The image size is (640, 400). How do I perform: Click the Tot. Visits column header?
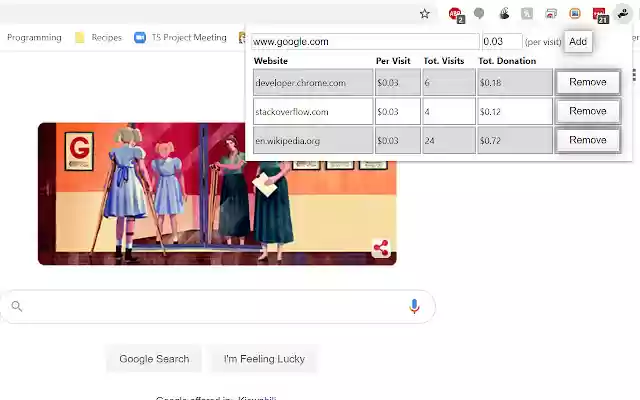click(444, 61)
